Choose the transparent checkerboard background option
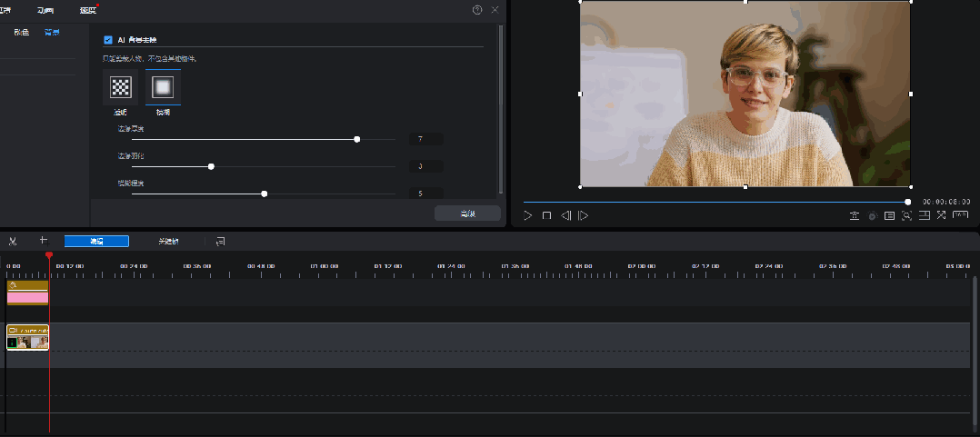 pos(121,87)
